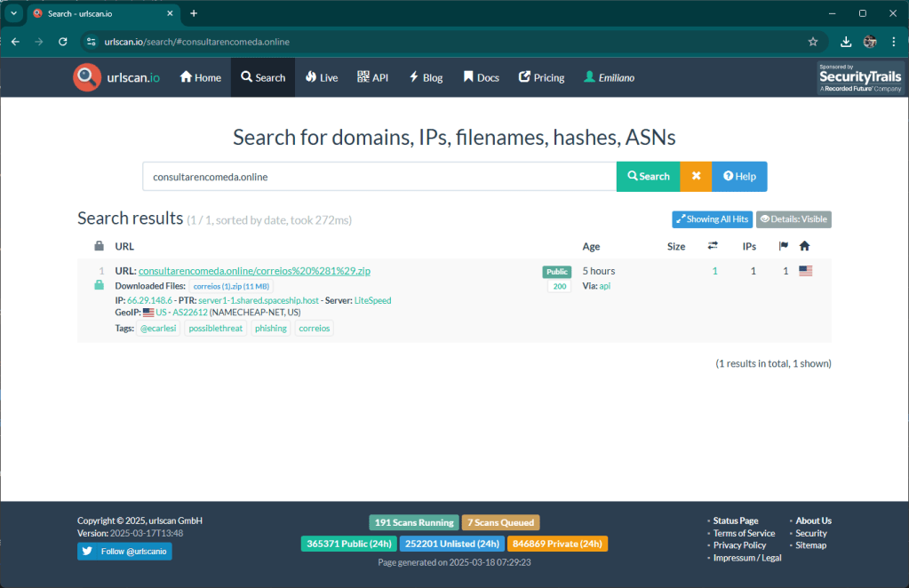
Task: Reload the page using the refresh icon
Action: click(62, 42)
